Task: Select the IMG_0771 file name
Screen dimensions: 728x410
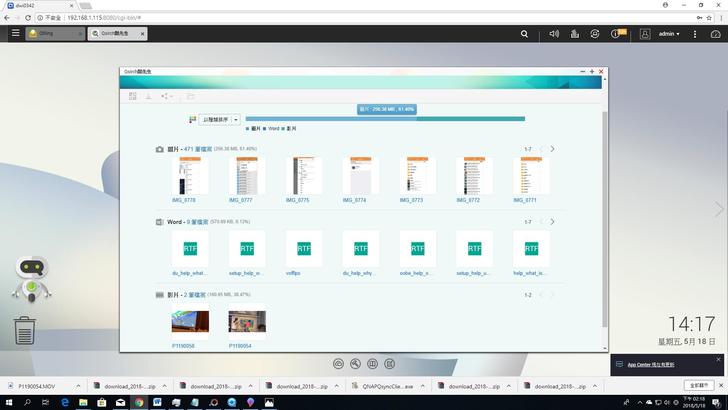Action: point(525,200)
